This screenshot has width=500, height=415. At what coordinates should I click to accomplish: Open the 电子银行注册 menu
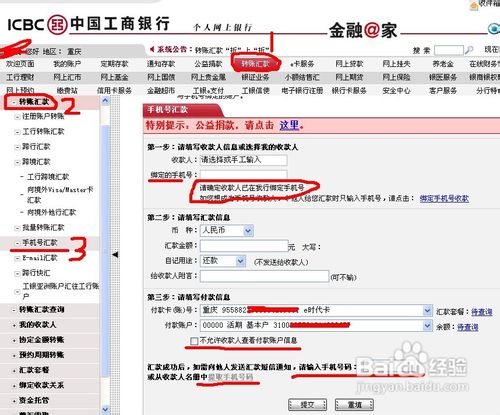[x=302, y=90]
